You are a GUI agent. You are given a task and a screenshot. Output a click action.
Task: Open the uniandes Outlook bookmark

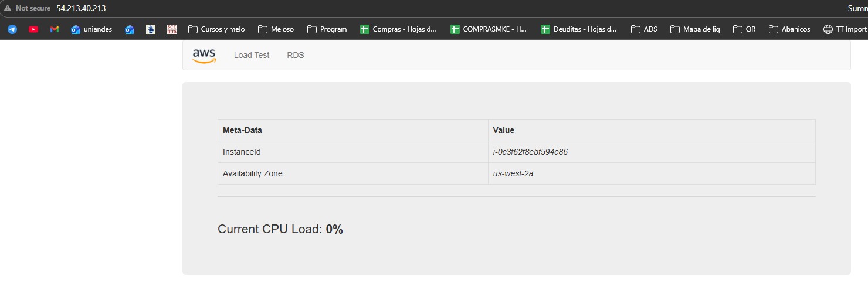coord(91,29)
